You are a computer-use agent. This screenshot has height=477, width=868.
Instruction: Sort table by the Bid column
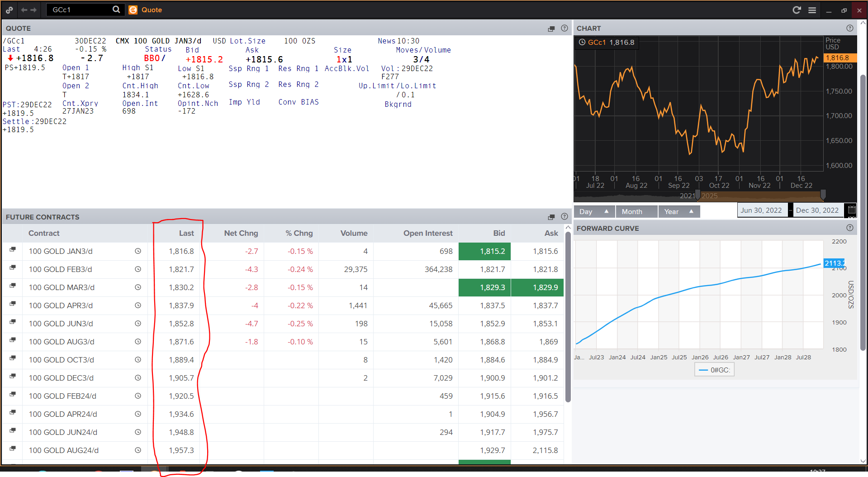click(x=499, y=233)
